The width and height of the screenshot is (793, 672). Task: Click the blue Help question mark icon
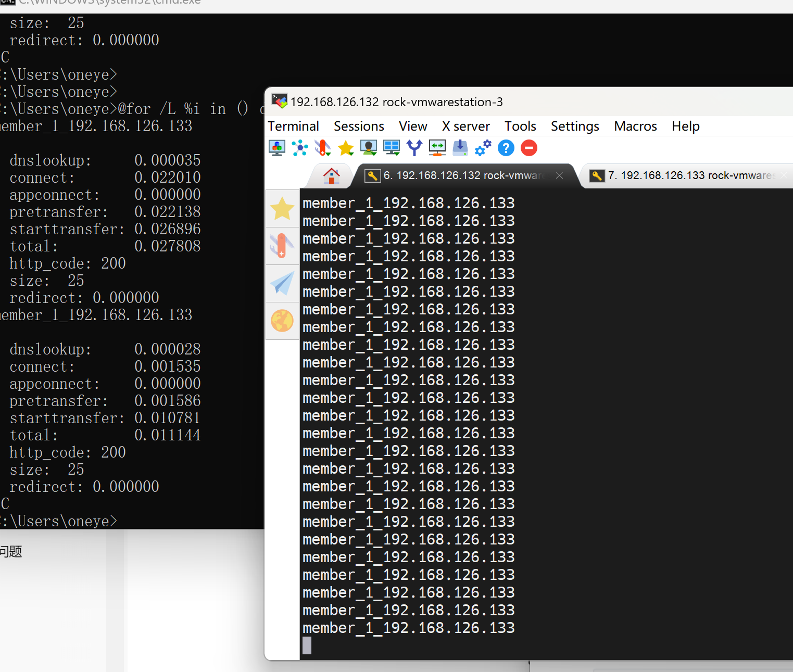506,148
